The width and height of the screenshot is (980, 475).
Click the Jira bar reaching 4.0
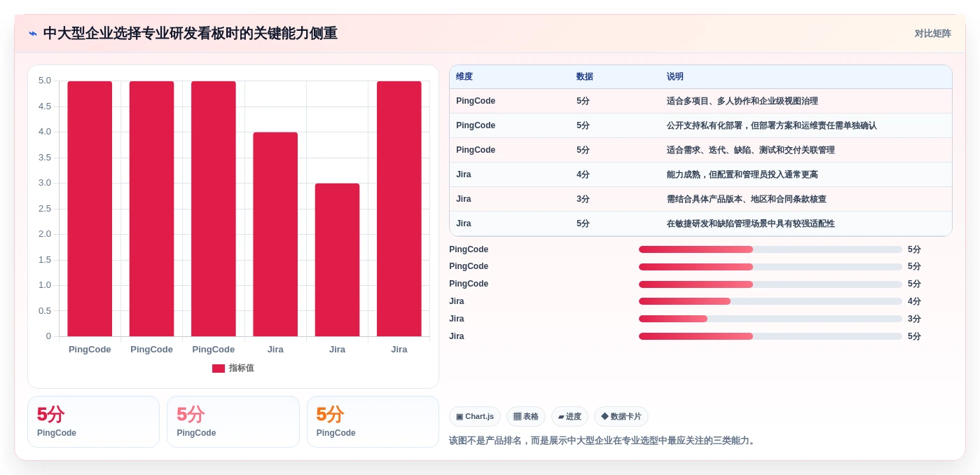click(275, 234)
